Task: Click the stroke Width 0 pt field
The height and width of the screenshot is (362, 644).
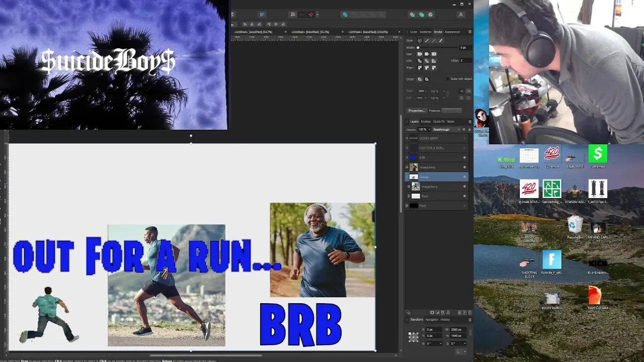Action: (465, 48)
